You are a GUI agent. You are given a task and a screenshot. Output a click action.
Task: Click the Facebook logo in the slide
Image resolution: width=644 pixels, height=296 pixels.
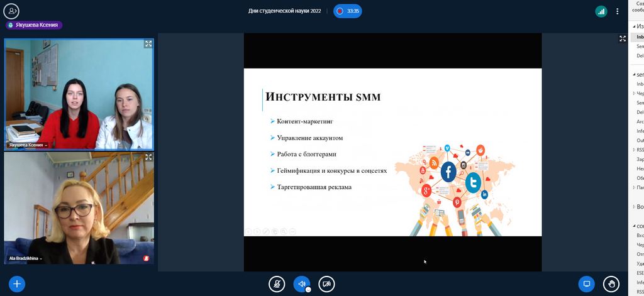point(448,172)
